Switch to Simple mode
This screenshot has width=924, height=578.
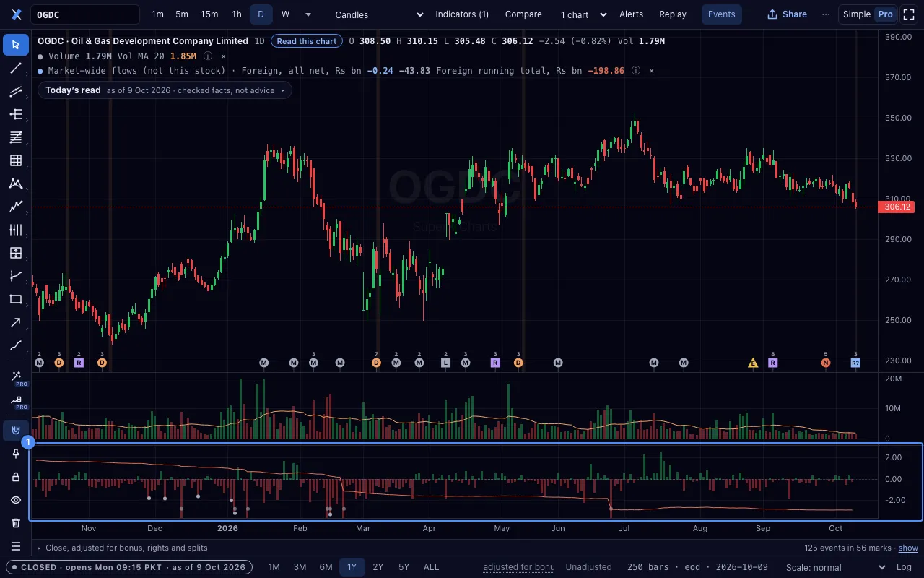pos(857,14)
